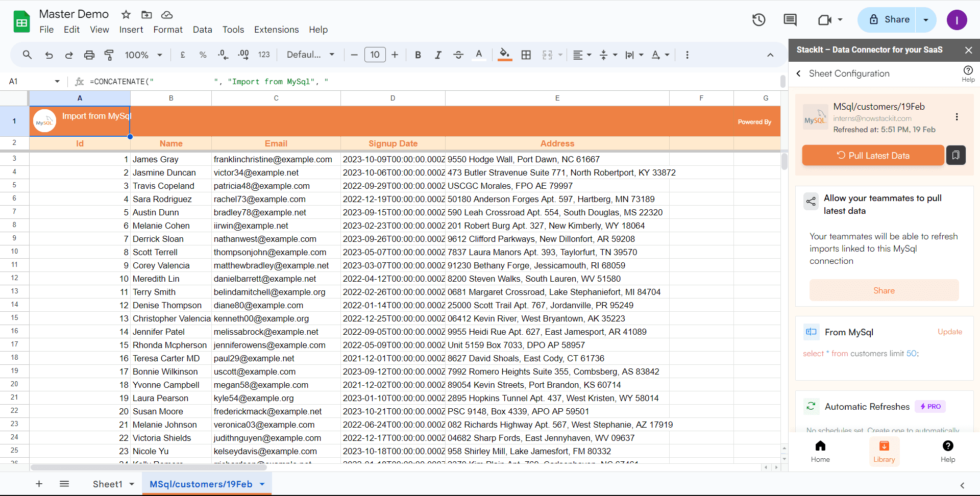The image size is (980, 496).
Task: Decrease font size
Action: tap(354, 55)
